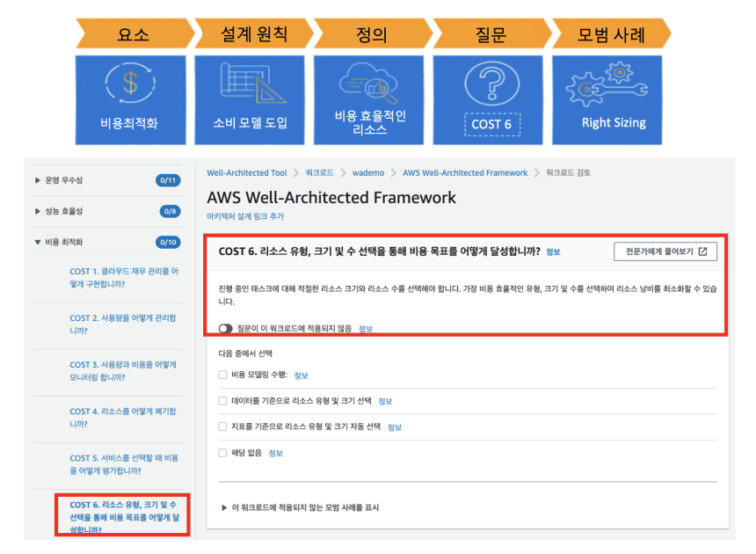The width and height of the screenshot is (756, 554).
Task: Toggle 질문이 이 워크로드에 적용되지 않음 switch
Action: click(226, 328)
